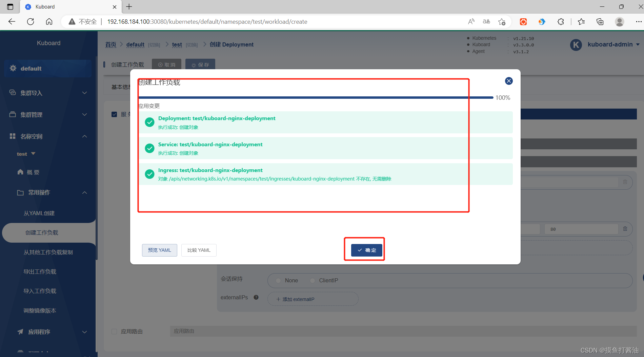Open new browser tab
The height and width of the screenshot is (357, 644).
pyautogui.click(x=129, y=6)
